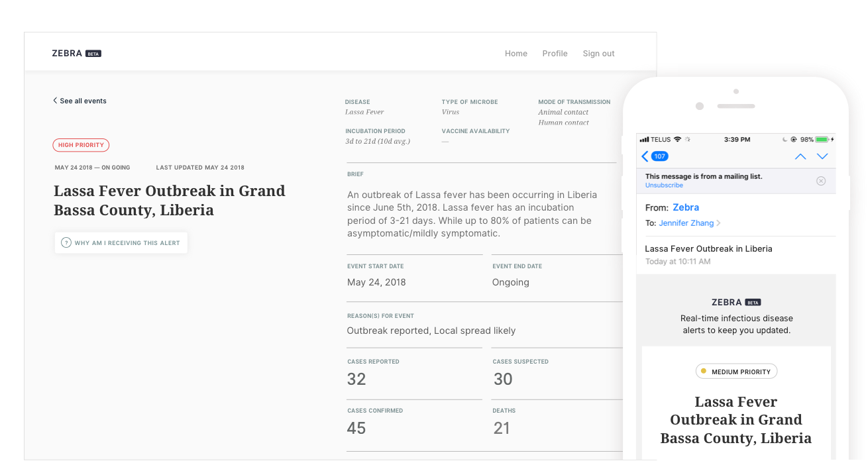Tap the rotation lock status icon

pos(793,140)
